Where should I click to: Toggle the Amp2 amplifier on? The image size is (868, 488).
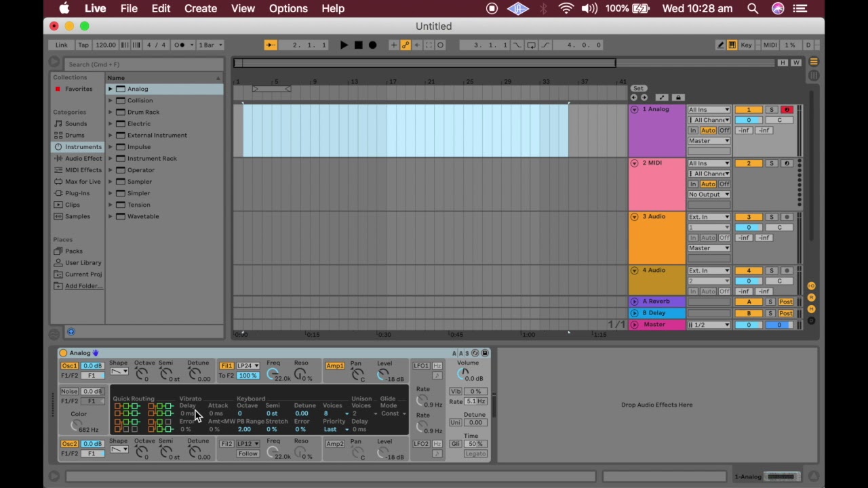click(x=335, y=444)
